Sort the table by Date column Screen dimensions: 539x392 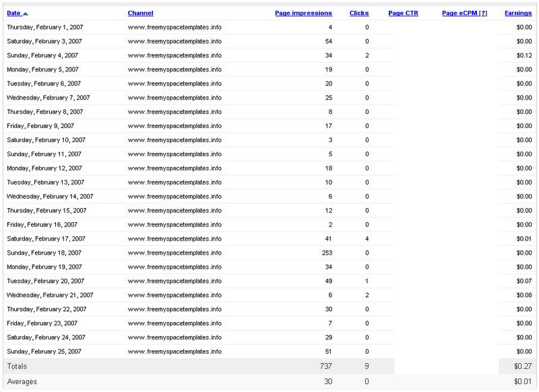point(13,13)
